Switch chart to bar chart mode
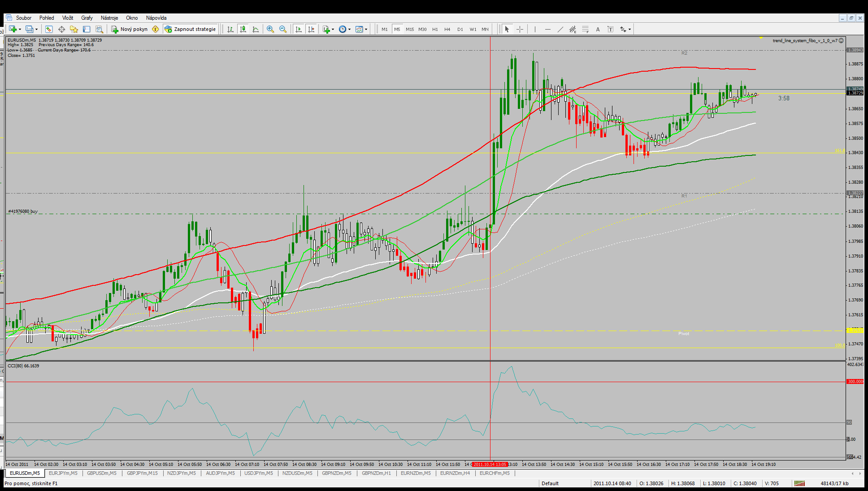This screenshot has height=491, width=868. tap(230, 29)
